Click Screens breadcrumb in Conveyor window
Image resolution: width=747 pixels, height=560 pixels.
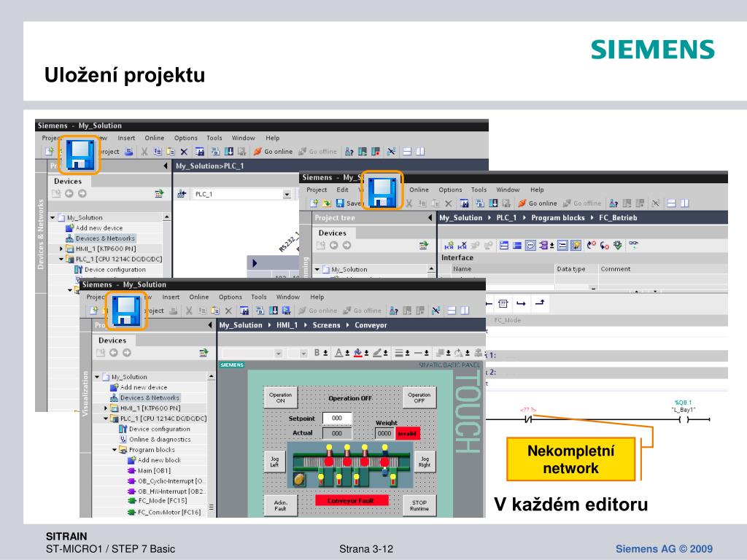326,325
